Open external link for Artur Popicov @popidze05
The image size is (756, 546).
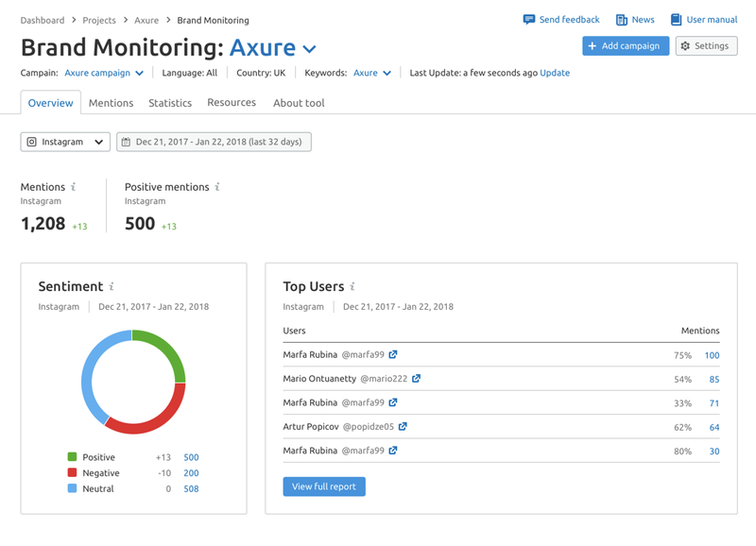tap(403, 426)
